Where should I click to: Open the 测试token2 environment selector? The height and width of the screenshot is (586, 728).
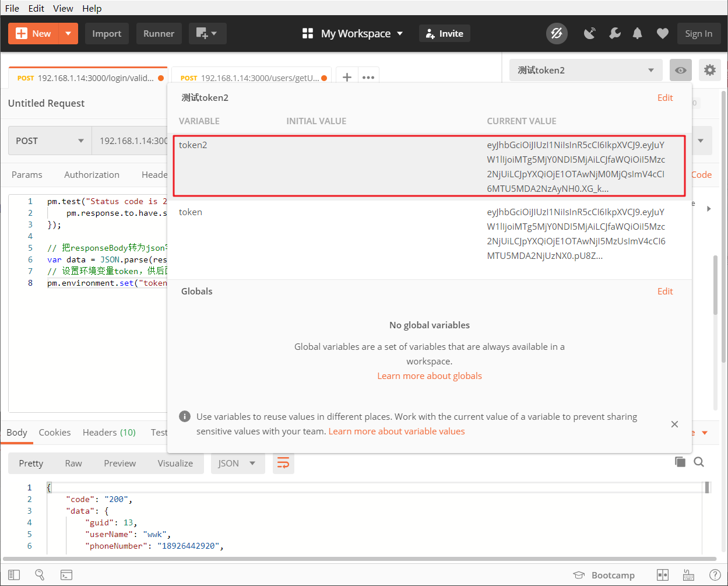point(586,70)
